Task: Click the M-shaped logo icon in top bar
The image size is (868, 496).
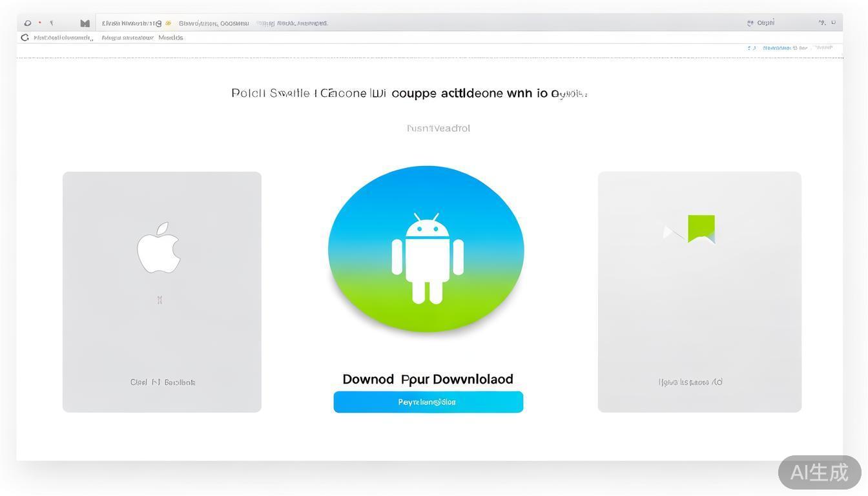Action: pyautogui.click(x=85, y=23)
